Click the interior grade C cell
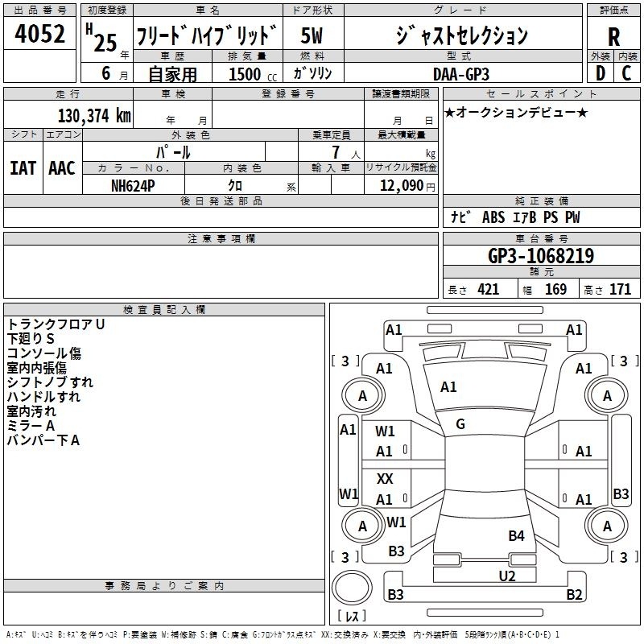Viewport: 644px width, 644px height. pos(627,73)
